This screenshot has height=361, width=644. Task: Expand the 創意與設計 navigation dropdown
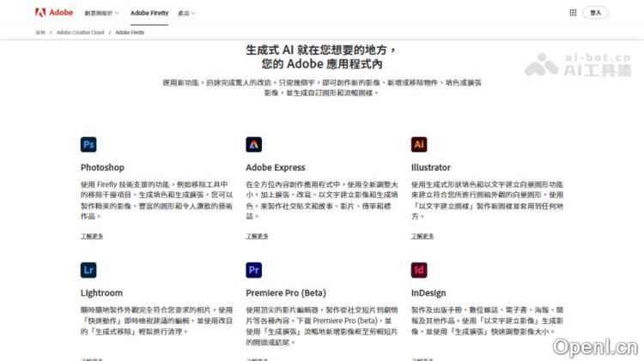(102, 13)
